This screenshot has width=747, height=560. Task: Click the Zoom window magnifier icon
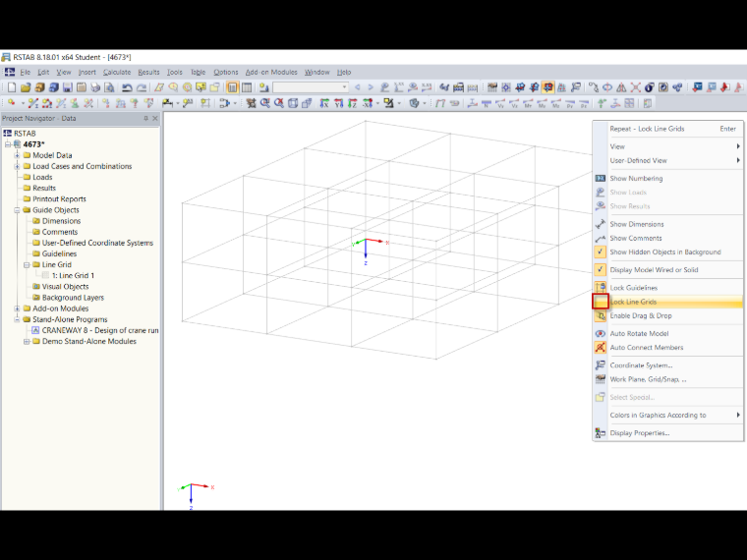tap(264, 103)
